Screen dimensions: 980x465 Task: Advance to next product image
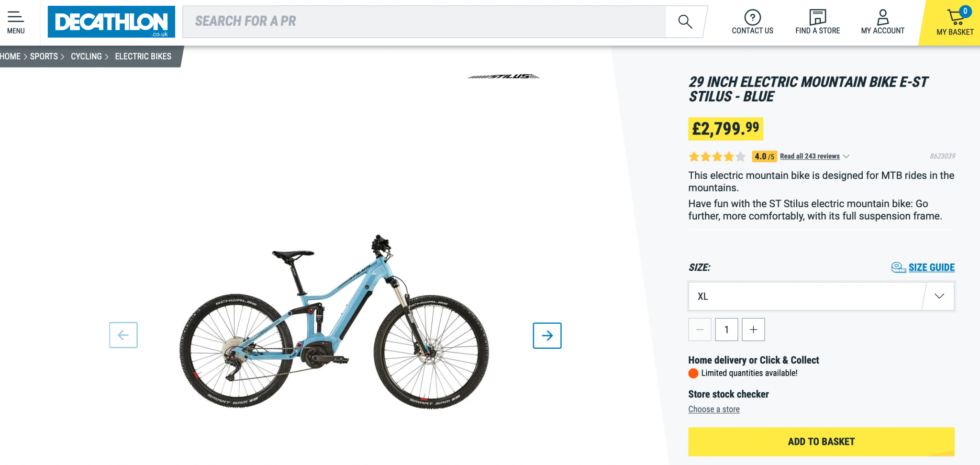tap(547, 336)
